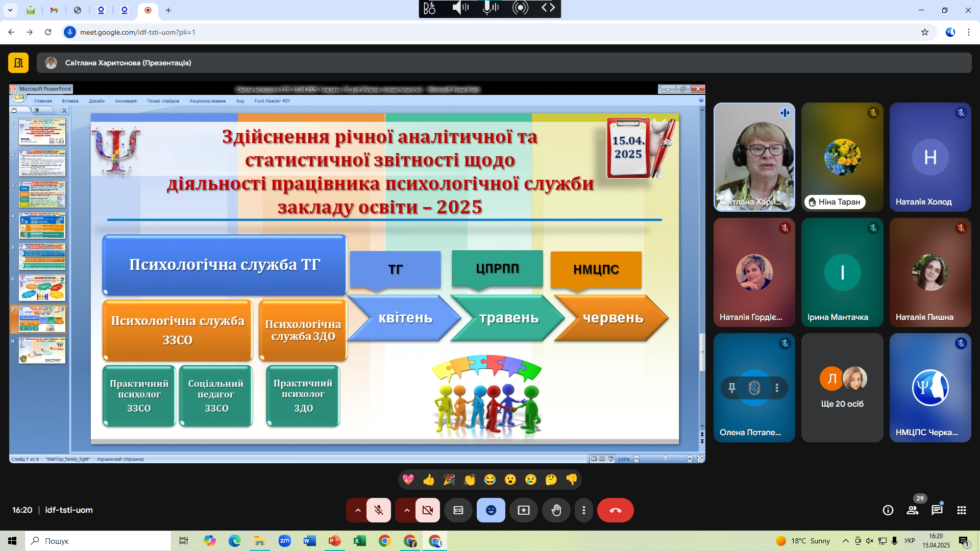
Task: Click microphone permission icon in address bar
Action: pyautogui.click(x=70, y=32)
